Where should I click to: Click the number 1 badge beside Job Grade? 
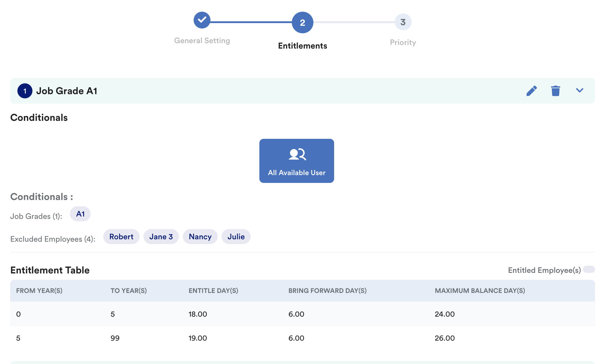click(x=25, y=91)
